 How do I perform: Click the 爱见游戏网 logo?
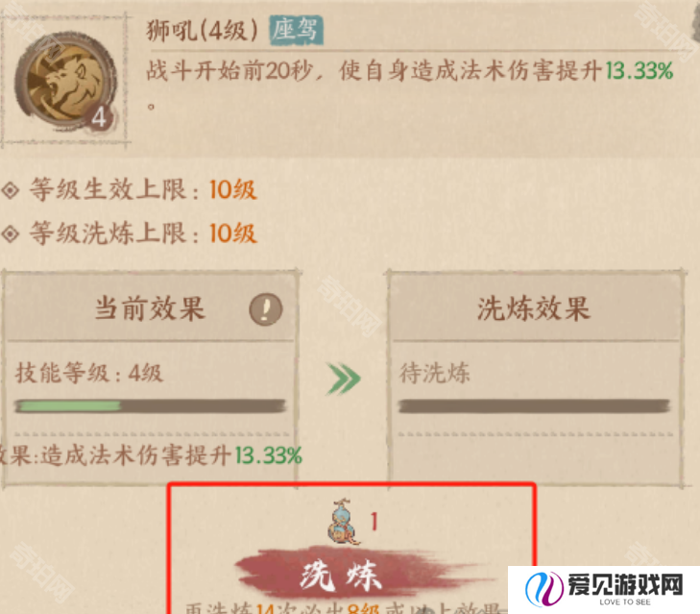coord(604,589)
